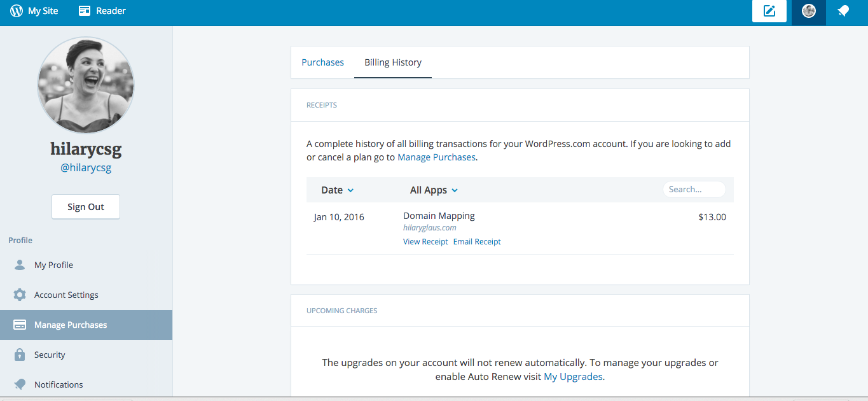Open the user avatar icon in masterbar
Image resolution: width=868 pixels, height=401 pixels.
coord(809,11)
